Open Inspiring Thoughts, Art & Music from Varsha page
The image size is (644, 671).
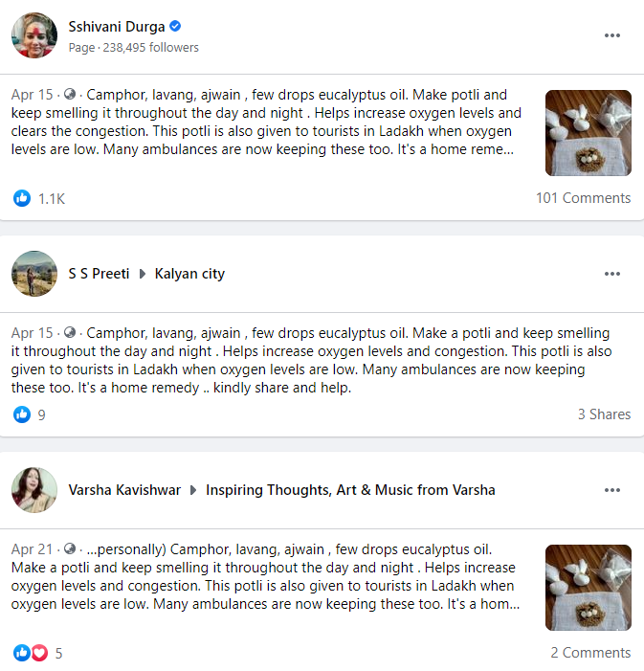351,490
